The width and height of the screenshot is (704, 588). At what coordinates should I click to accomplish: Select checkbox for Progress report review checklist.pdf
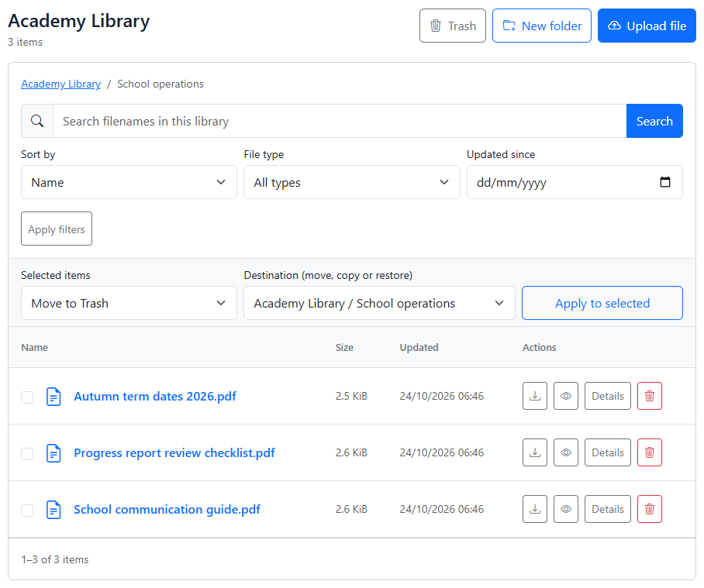tap(27, 454)
